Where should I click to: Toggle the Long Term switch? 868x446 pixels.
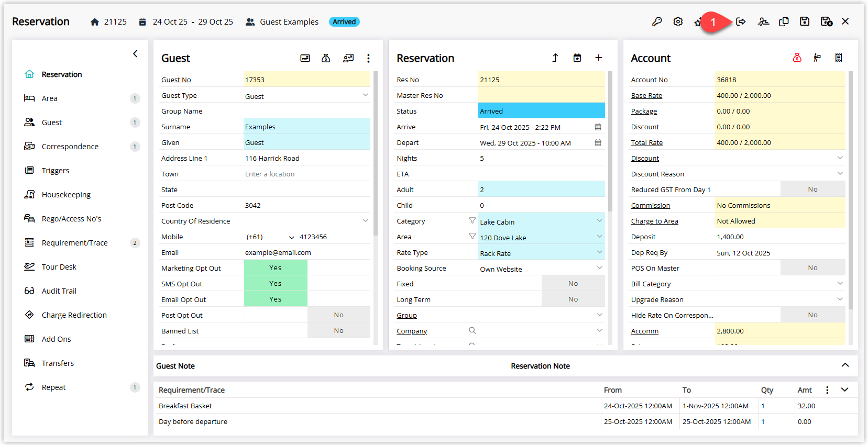click(573, 299)
